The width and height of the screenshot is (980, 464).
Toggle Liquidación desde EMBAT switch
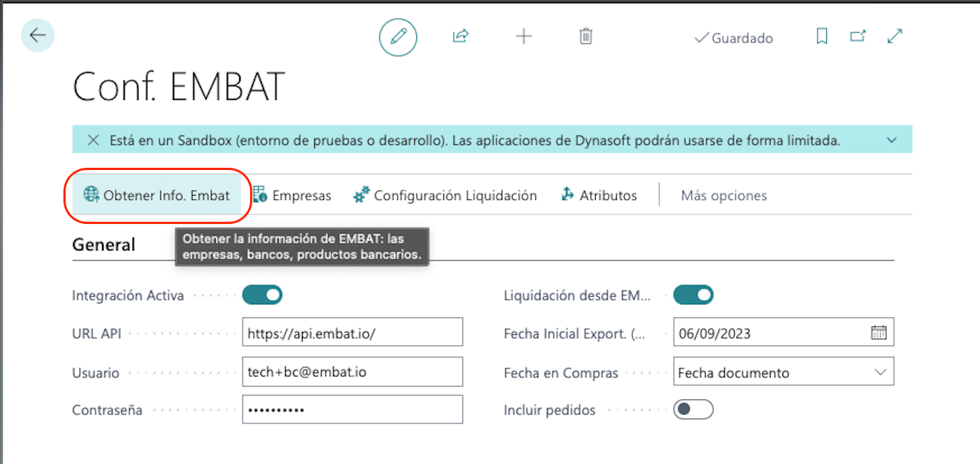[693, 295]
